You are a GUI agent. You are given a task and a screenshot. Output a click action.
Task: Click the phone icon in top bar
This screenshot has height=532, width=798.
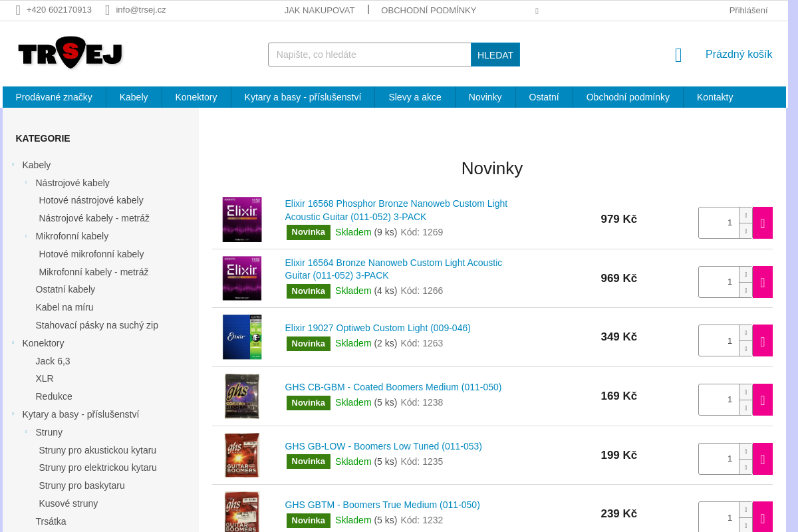(18, 10)
